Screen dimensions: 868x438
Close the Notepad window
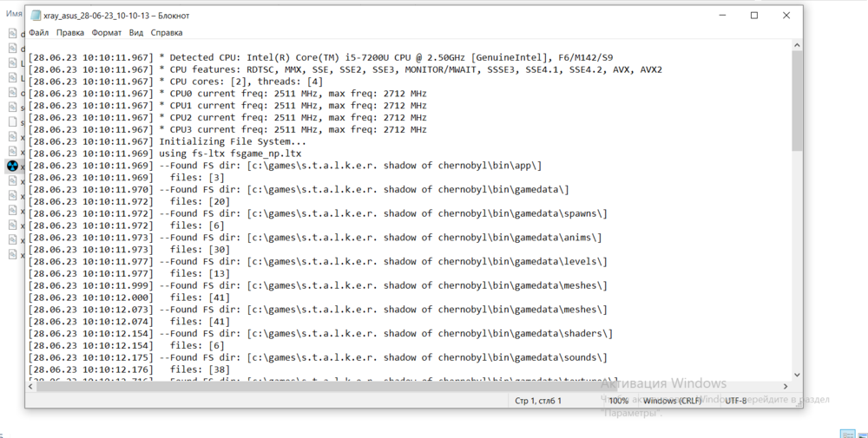coord(786,16)
